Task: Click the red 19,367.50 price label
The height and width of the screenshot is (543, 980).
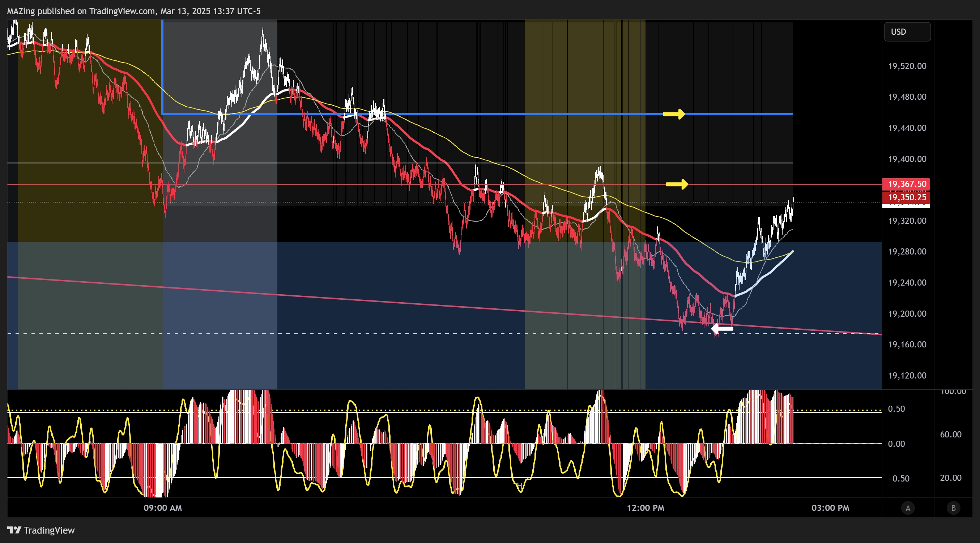Action: pos(906,184)
